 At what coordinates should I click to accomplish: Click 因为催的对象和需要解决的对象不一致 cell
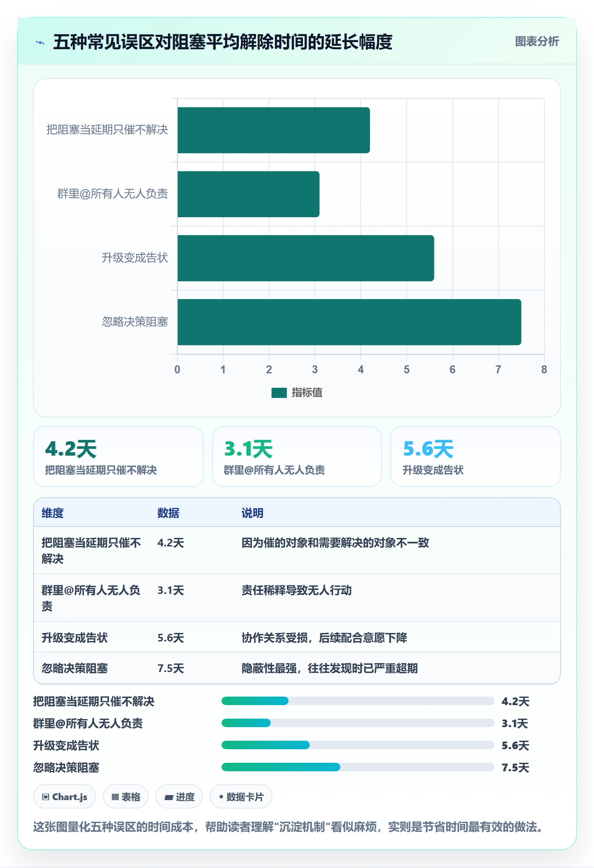[x=335, y=543]
